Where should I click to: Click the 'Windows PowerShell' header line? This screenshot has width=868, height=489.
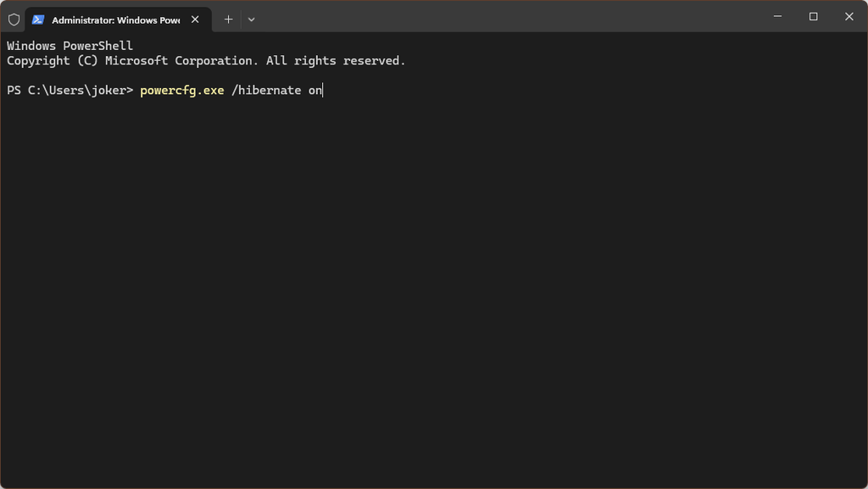[x=70, y=46]
